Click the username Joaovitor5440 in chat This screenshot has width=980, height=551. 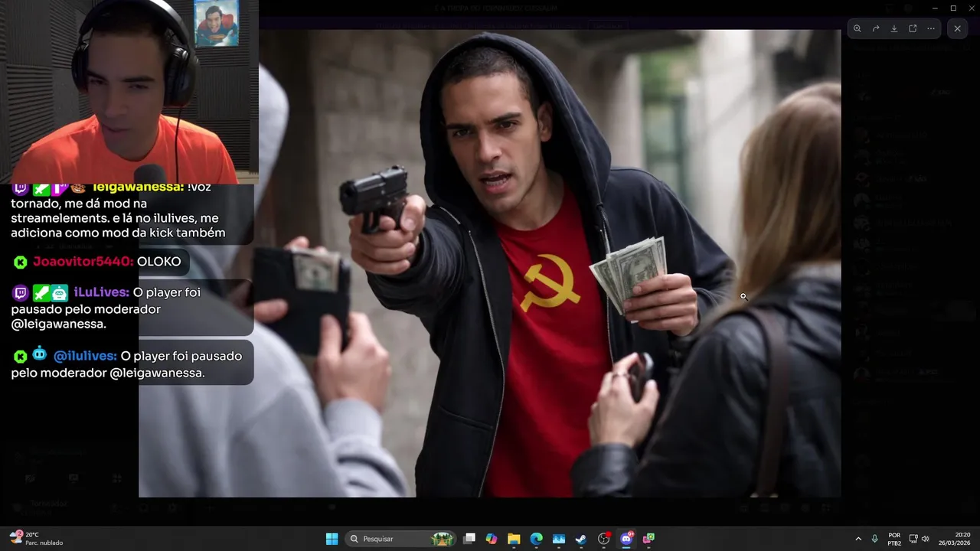(x=83, y=262)
